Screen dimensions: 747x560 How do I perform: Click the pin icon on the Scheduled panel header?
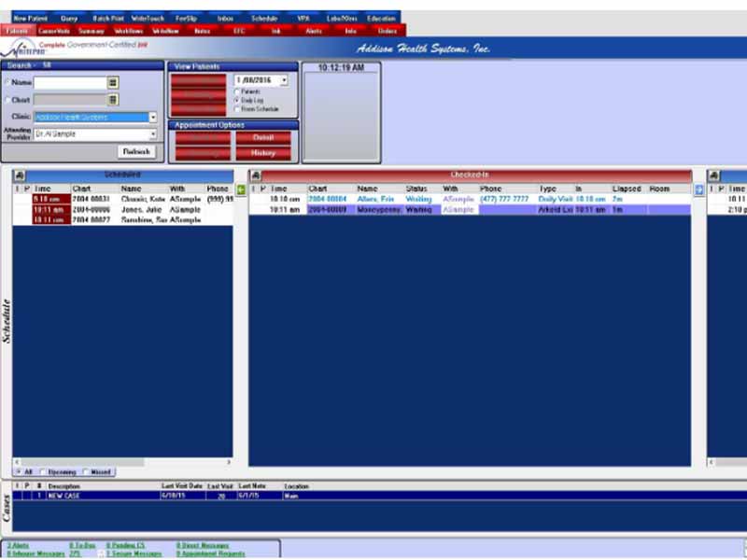(20, 175)
